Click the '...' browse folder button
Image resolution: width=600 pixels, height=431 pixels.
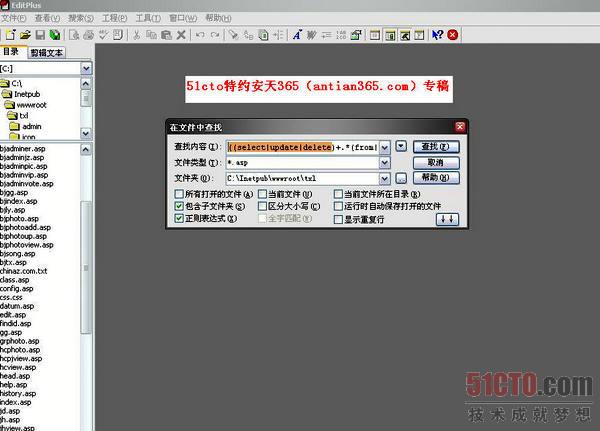401,178
